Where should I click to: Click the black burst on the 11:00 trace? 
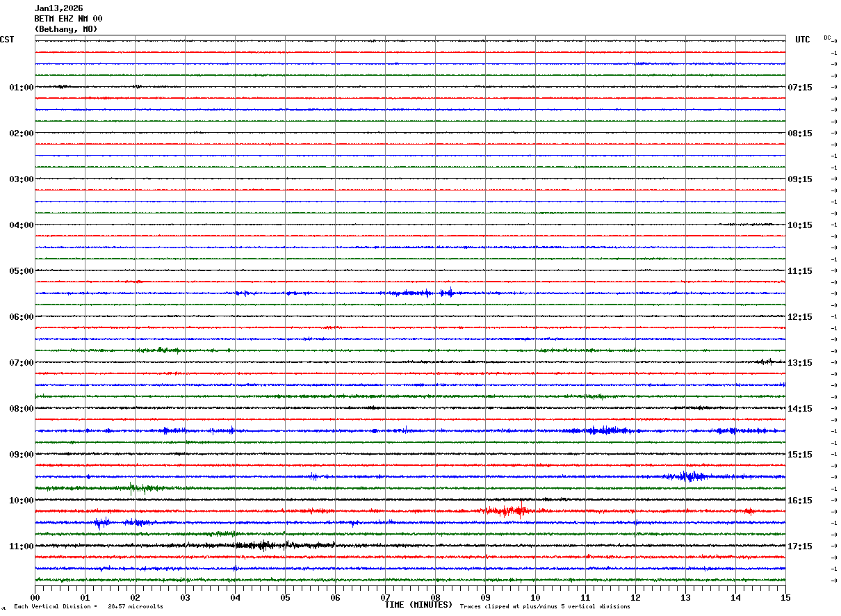[264, 545]
